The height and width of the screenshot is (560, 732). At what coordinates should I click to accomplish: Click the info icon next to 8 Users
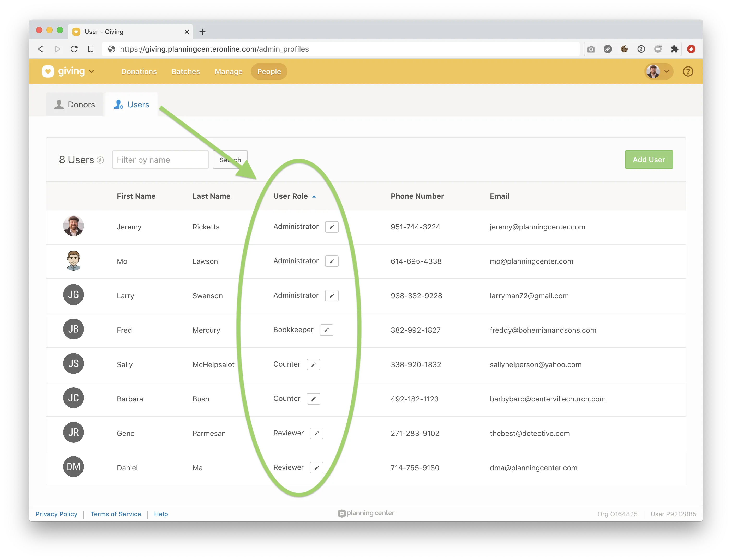(100, 160)
